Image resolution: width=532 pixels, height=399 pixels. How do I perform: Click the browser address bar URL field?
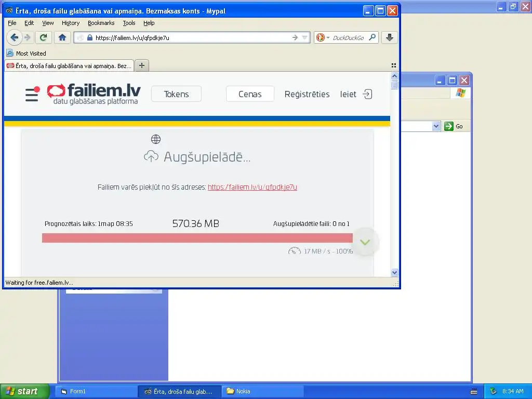tap(192, 37)
